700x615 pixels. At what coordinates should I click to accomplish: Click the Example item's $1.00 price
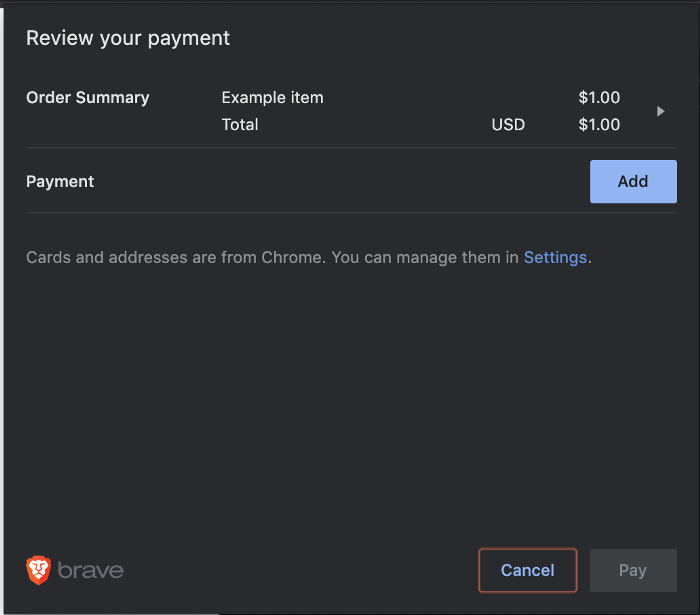[x=599, y=98]
